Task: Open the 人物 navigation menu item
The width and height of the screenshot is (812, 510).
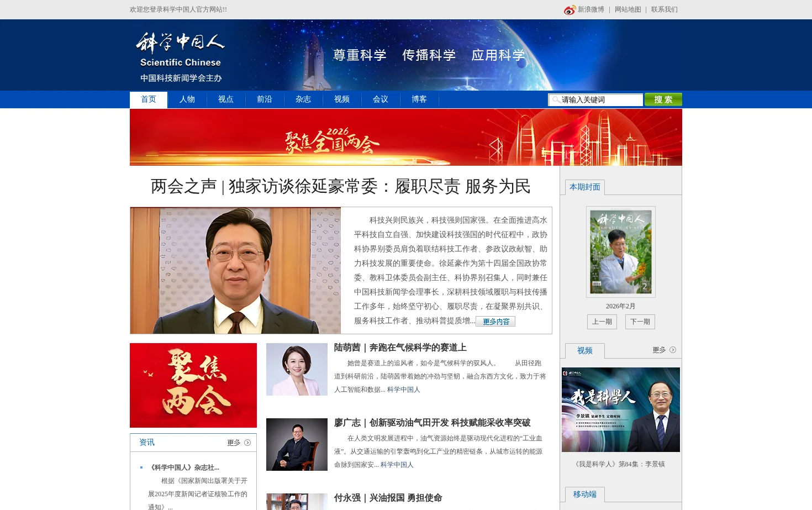Action: coord(187,99)
